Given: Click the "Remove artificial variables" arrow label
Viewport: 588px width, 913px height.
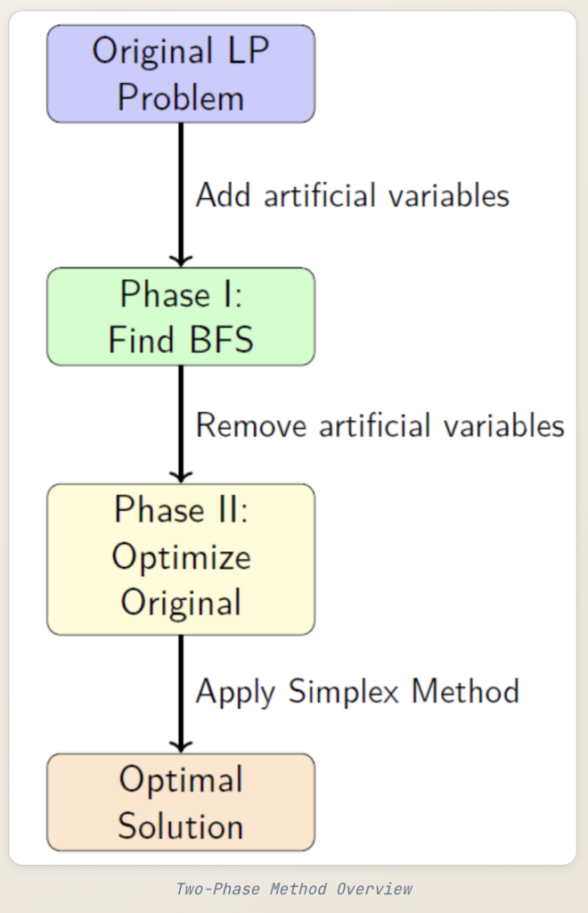Looking at the screenshot, I should click(x=380, y=425).
